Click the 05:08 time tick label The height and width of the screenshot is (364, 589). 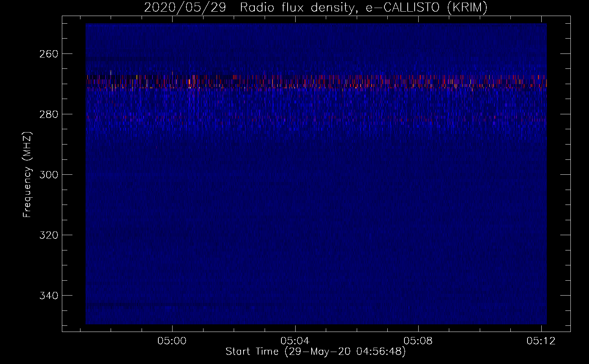(x=418, y=341)
